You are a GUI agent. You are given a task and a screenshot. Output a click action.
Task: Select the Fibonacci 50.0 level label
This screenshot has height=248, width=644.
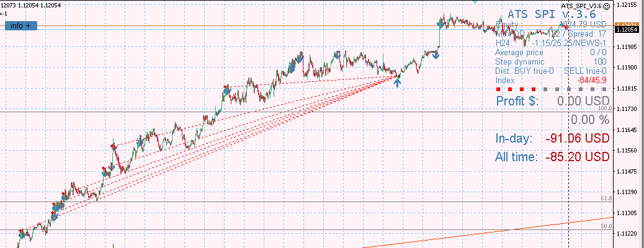click(x=606, y=226)
